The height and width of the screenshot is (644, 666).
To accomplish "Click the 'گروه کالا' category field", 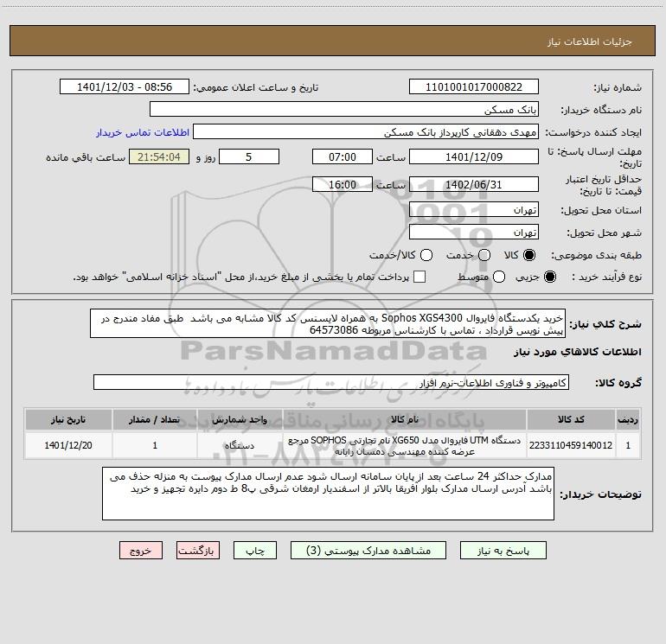I will coord(330,382).
